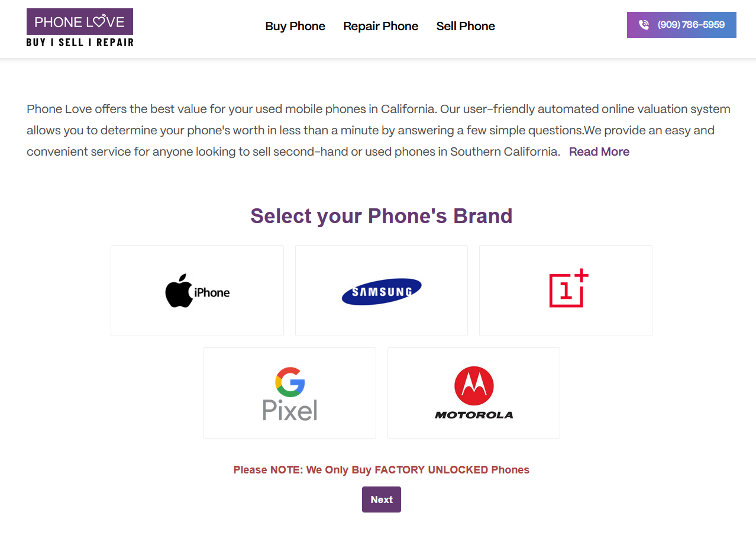Select the Apple iPhone brand logo

tap(197, 291)
